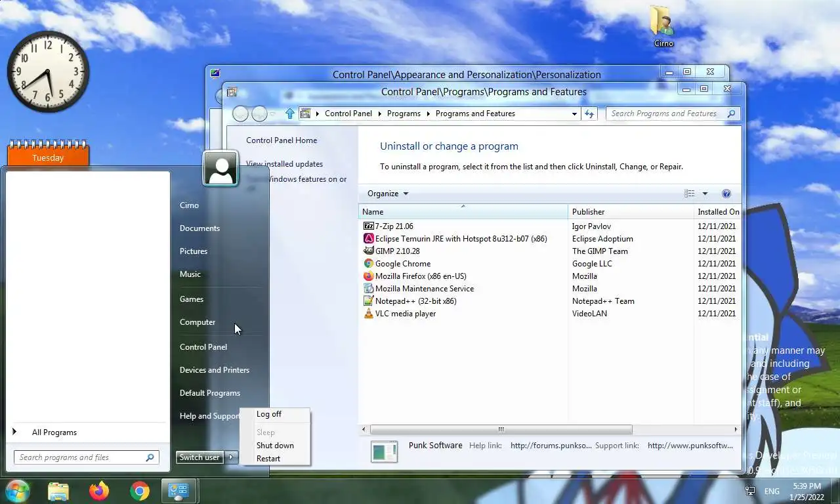Image resolution: width=840 pixels, height=504 pixels.
Task: Click the ENG language indicator
Action: click(772, 492)
